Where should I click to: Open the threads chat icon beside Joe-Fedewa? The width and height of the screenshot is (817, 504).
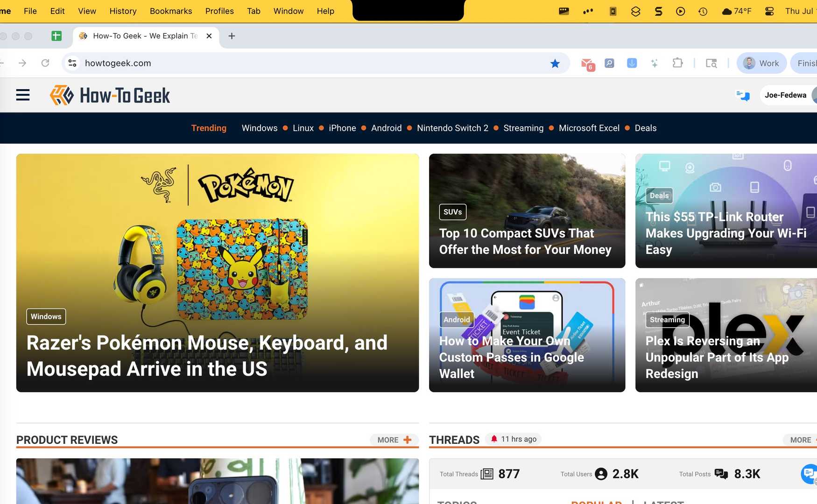point(743,96)
